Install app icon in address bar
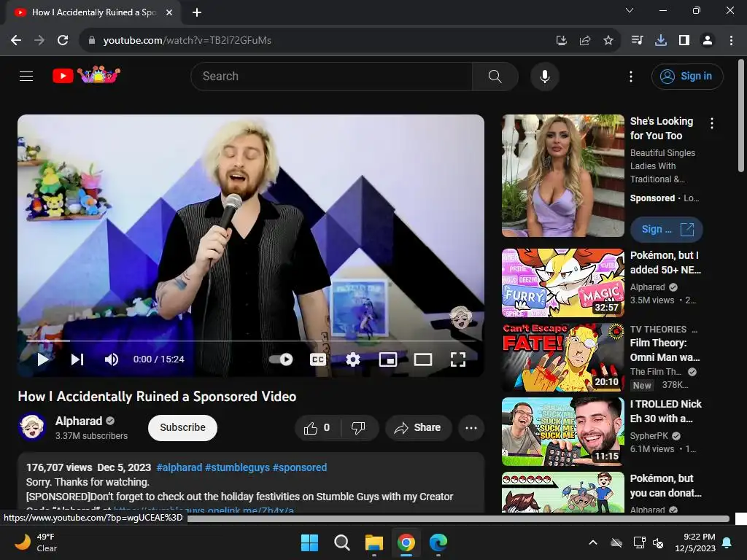The width and height of the screenshot is (747, 560). [x=562, y=41]
